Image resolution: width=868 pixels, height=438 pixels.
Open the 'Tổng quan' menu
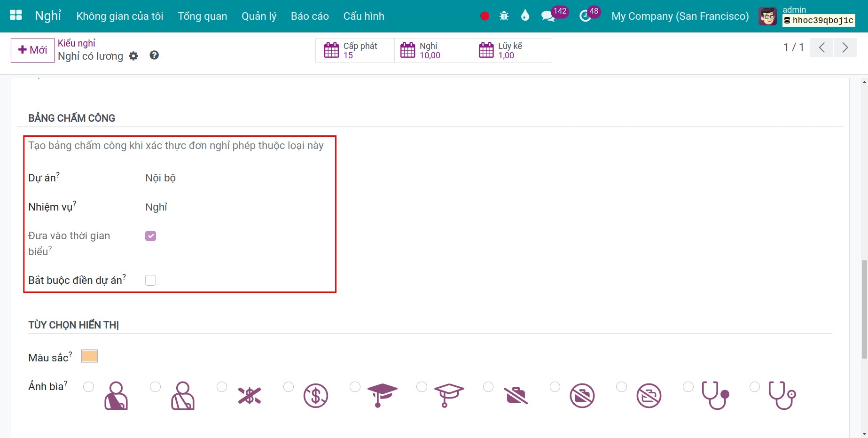point(203,16)
